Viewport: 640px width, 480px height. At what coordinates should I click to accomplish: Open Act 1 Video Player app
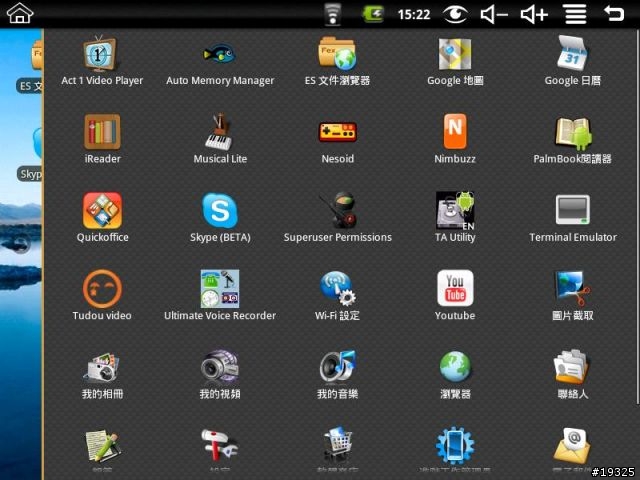(102, 61)
